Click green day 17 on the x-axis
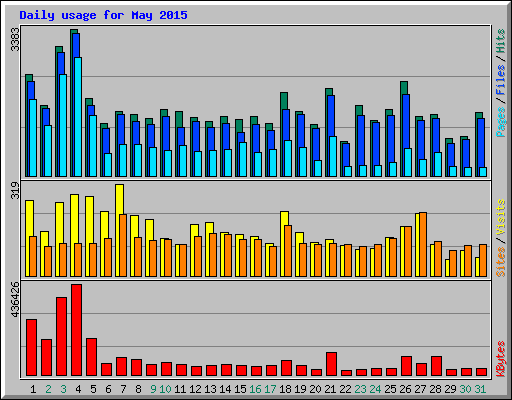This screenshot has width=512, height=400. pyautogui.click(x=270, y=389)
